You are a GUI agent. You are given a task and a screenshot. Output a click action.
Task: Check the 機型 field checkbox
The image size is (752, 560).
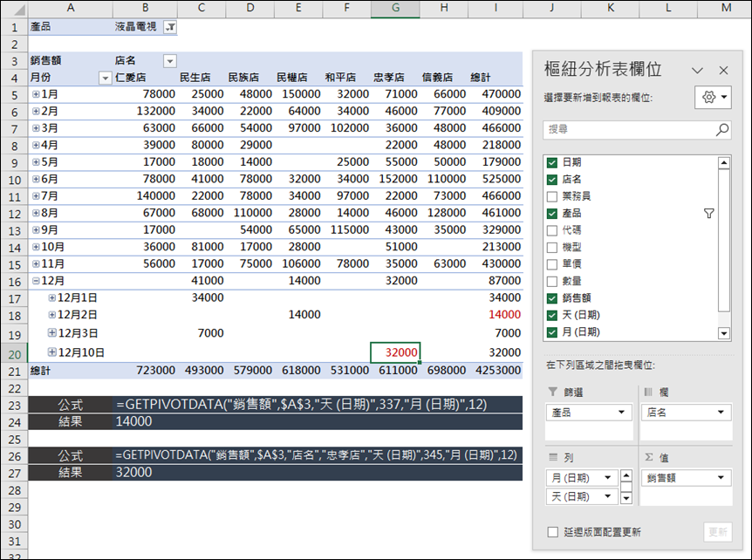[x=552, y=248]
